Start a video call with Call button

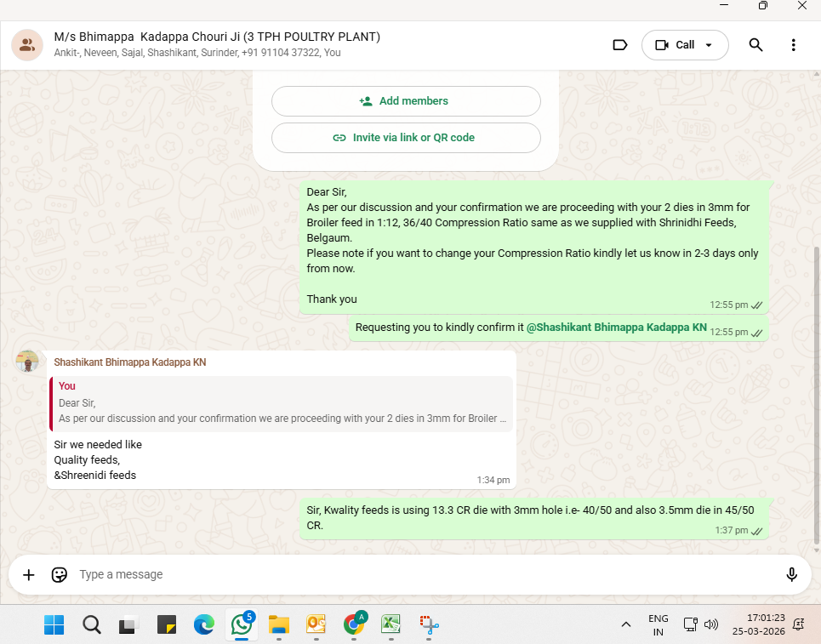tap(675, 45)
